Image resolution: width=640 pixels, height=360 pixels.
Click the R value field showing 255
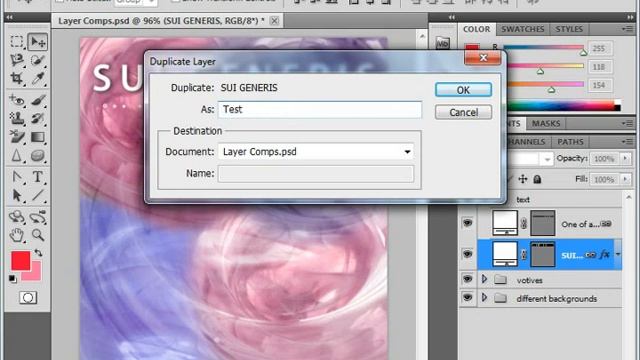[599, 49]
